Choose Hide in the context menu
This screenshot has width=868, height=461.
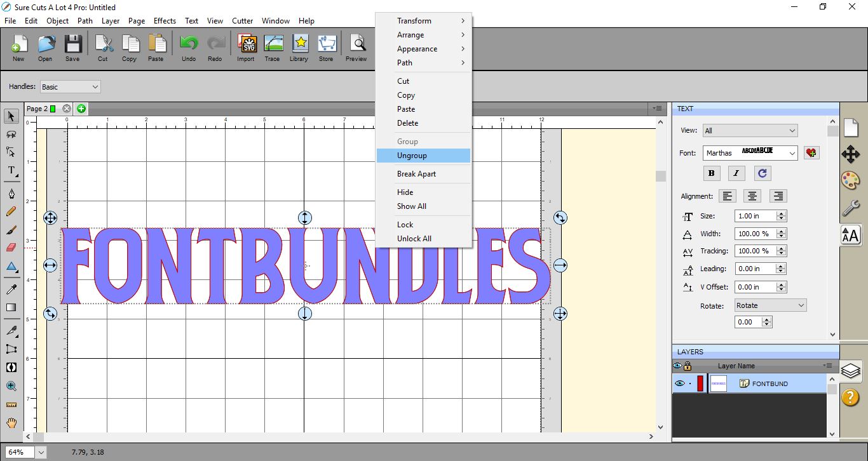tap(423, 192)
